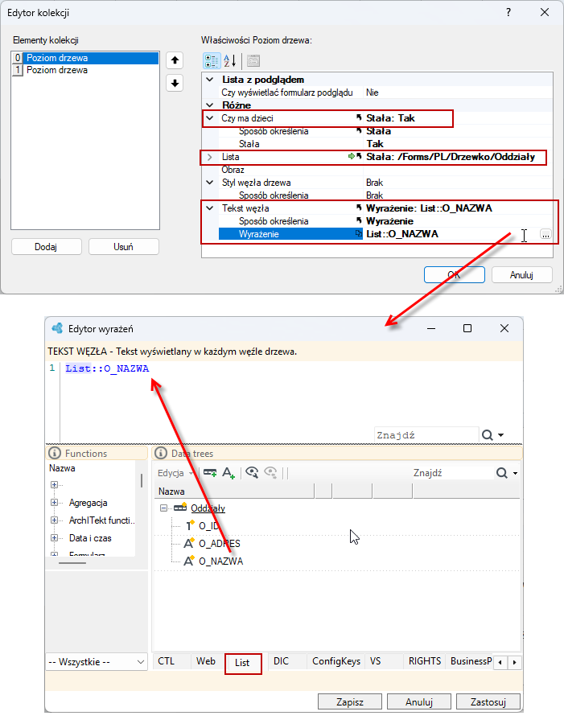Click the disabled eye tool icon
564x728 pixels.
coord(270,473)
